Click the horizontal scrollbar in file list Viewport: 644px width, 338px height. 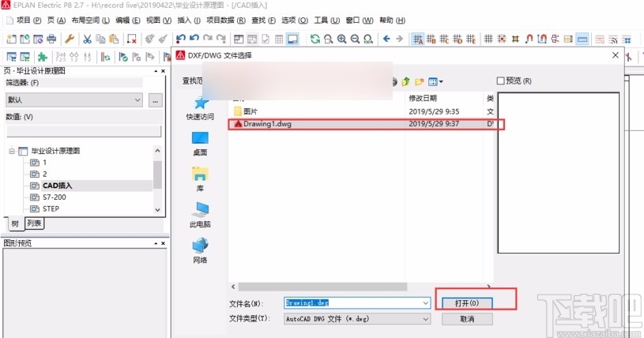322,286
